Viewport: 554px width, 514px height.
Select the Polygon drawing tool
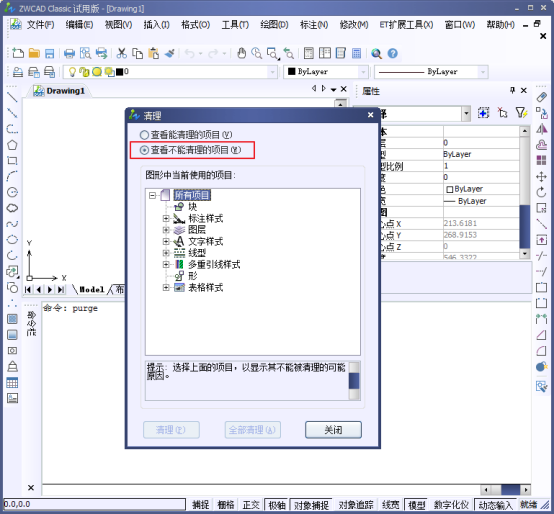tap(12, 145)
